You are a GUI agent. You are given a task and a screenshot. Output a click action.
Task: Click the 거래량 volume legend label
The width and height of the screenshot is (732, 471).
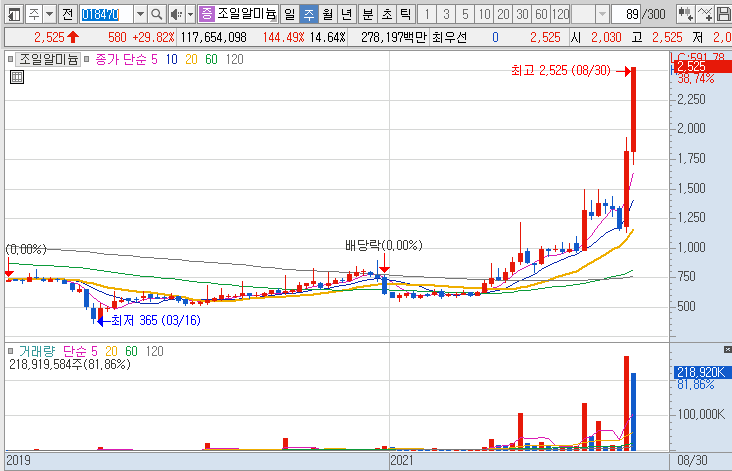[37, 351]
